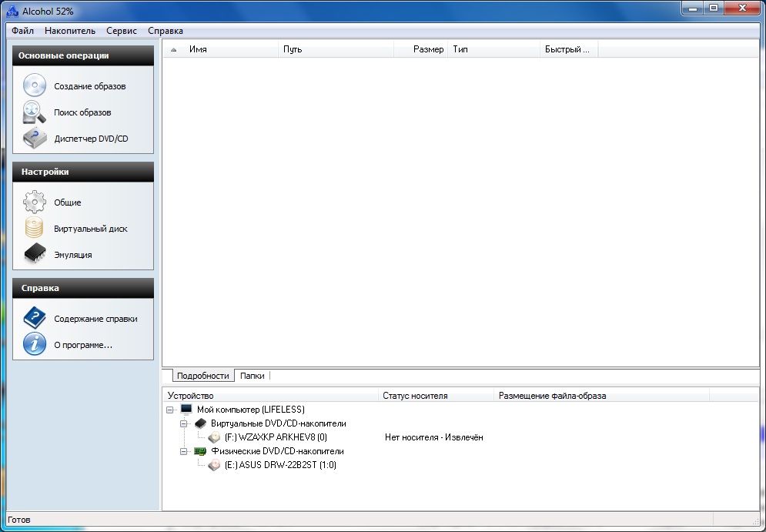Open Создание образов wizard link
The height and width of the screenshot is (532, 766).
pyautogui.click(x=90, y=86)
